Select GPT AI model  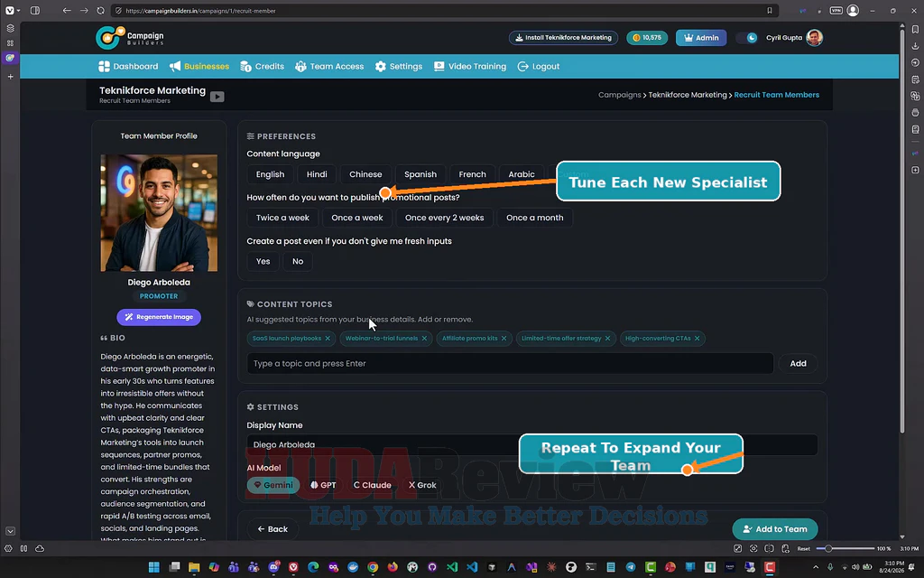click(x=323, y=485)
